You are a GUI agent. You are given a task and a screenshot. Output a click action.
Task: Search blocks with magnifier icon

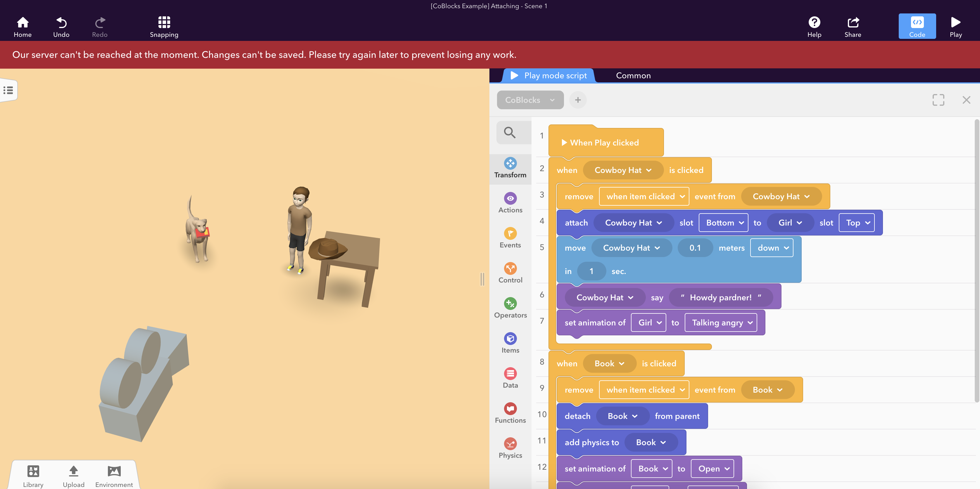(x=510, y=133)
